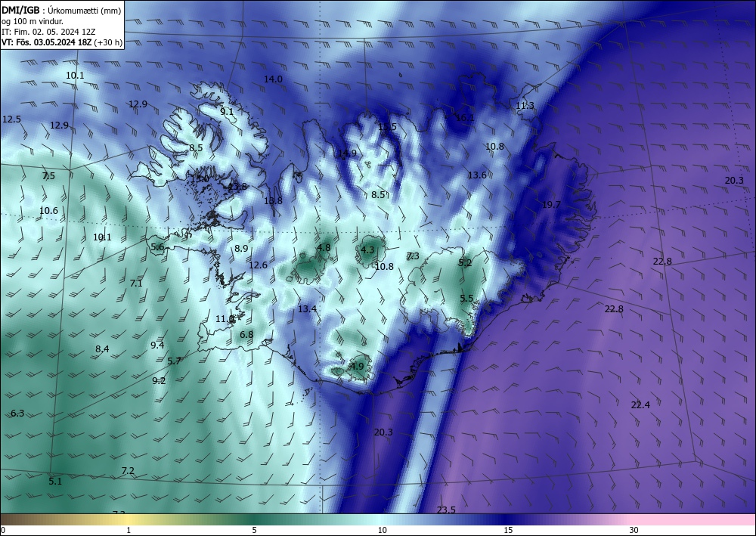Select the 23.5 value label
This screenshot has height=536, width=756.
click(447, 510)
